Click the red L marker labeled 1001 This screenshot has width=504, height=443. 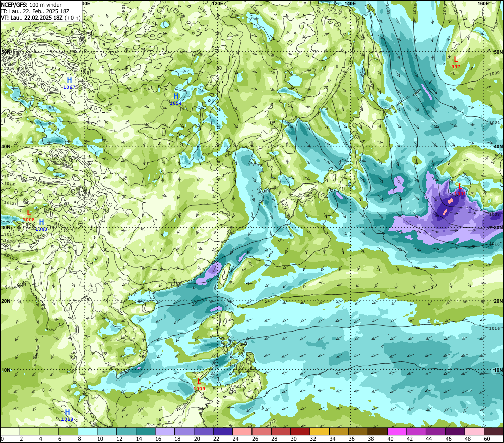pos(460,186)
